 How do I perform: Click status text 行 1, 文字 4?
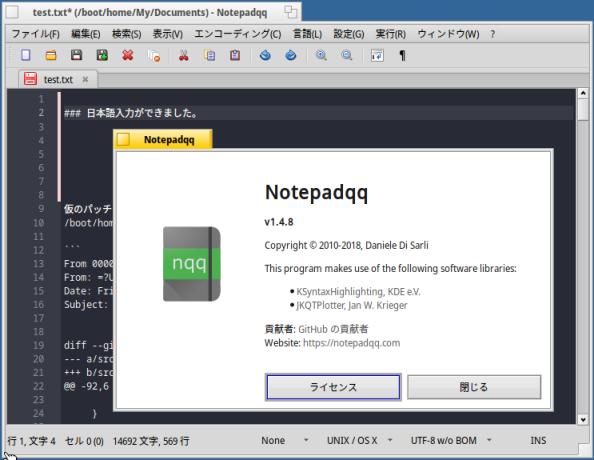click(x=31, y=441)
